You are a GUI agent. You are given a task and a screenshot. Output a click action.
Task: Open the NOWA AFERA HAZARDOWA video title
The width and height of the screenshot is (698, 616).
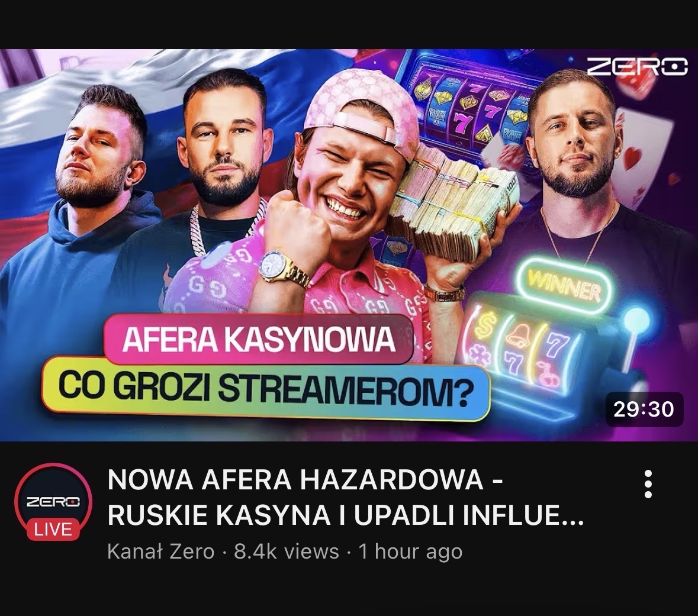coord(345,498)
